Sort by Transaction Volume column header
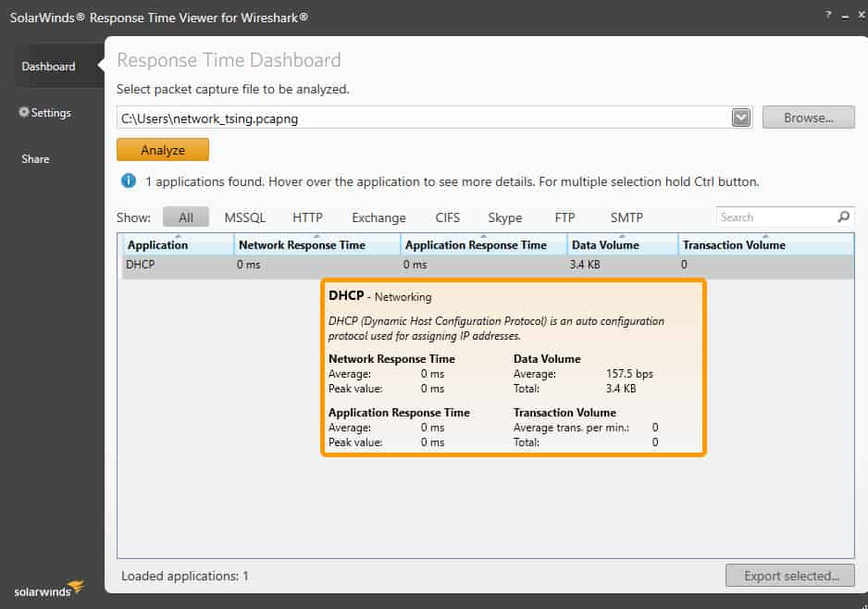Image resolution: width=868 pixels, height=609 pixels. tap(766, 244)
